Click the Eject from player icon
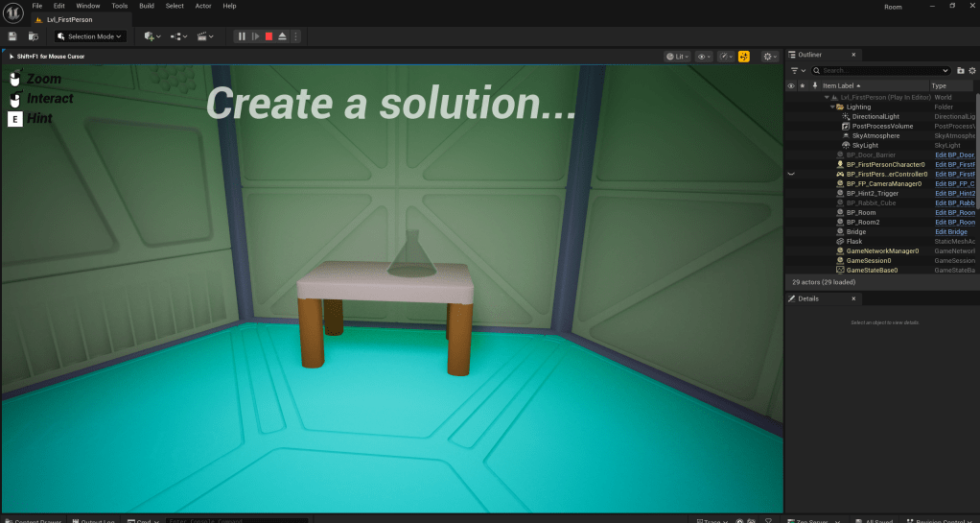Screen dimensions: 980x523 pos(282,36)
